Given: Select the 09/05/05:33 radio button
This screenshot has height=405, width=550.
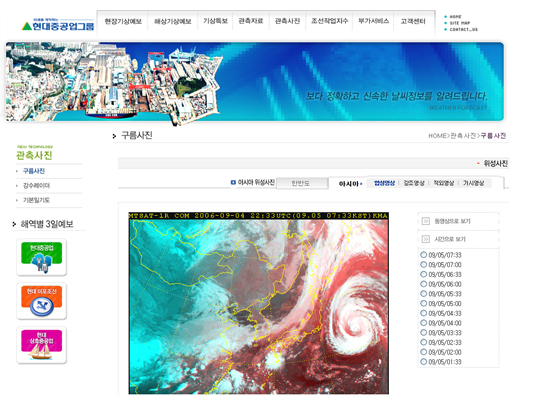Looking at the screenshot, I should click(x=423, y=294).
